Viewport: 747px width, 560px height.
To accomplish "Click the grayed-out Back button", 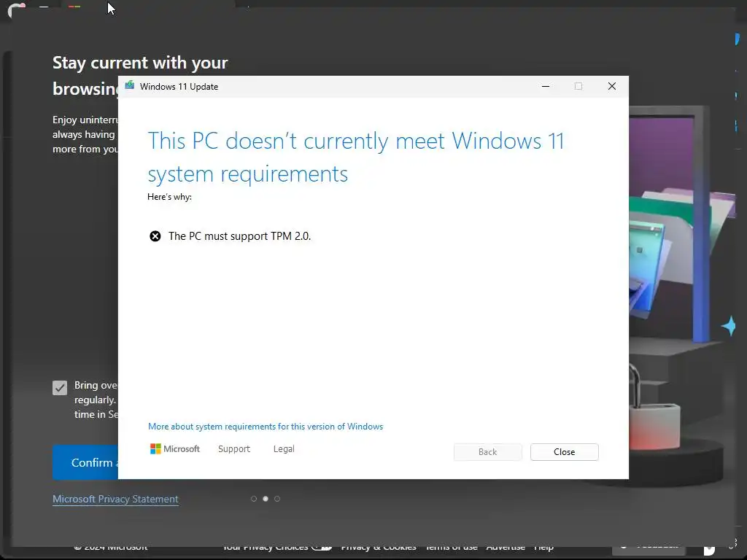I will point(487,452).
